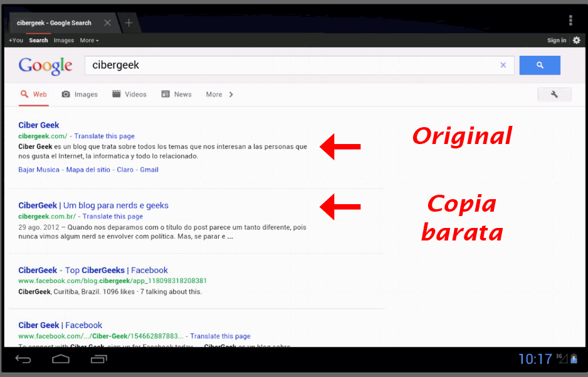The height and width of the screenshot is (377, 588).
Task: Expand the 'More' dropdown in top navigation
Action: point(88,39)
